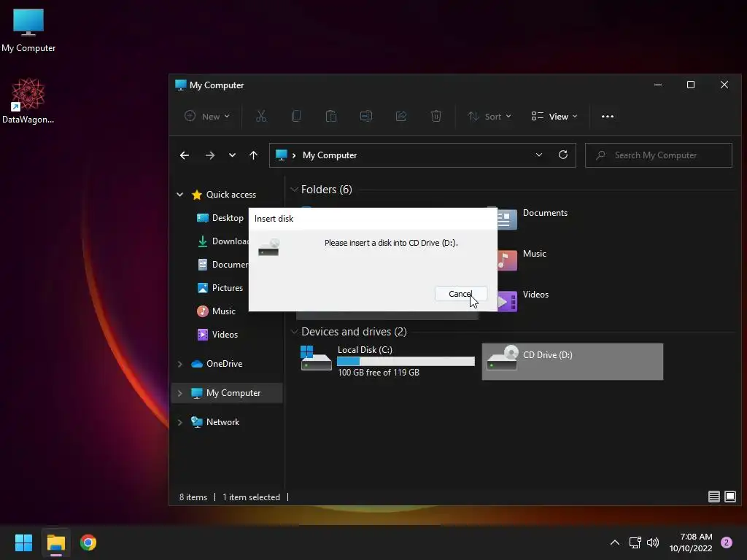Expand the Network tree node
The width and height of the screenshot is (747, 560).
coord(180,422)
